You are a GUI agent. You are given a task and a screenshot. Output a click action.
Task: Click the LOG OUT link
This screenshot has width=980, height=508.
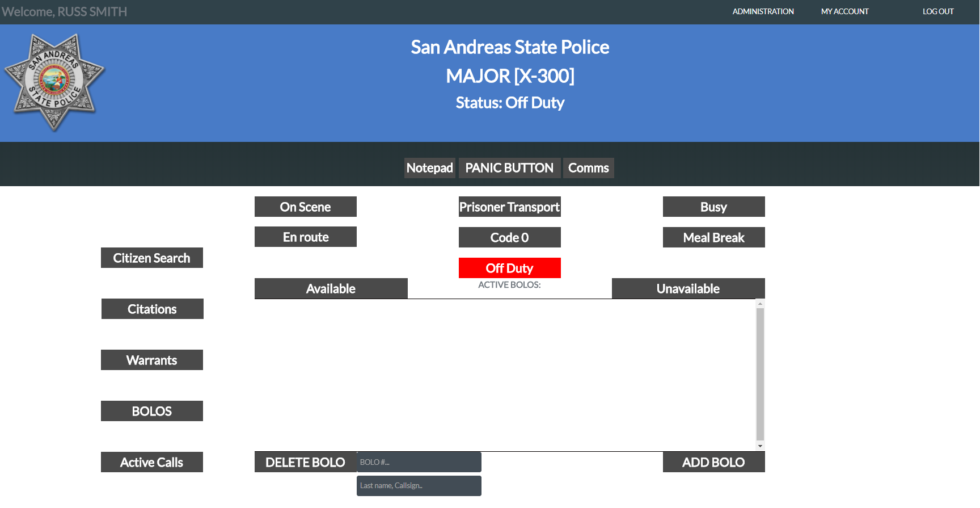pyautogui.click(x=938, y=11)
